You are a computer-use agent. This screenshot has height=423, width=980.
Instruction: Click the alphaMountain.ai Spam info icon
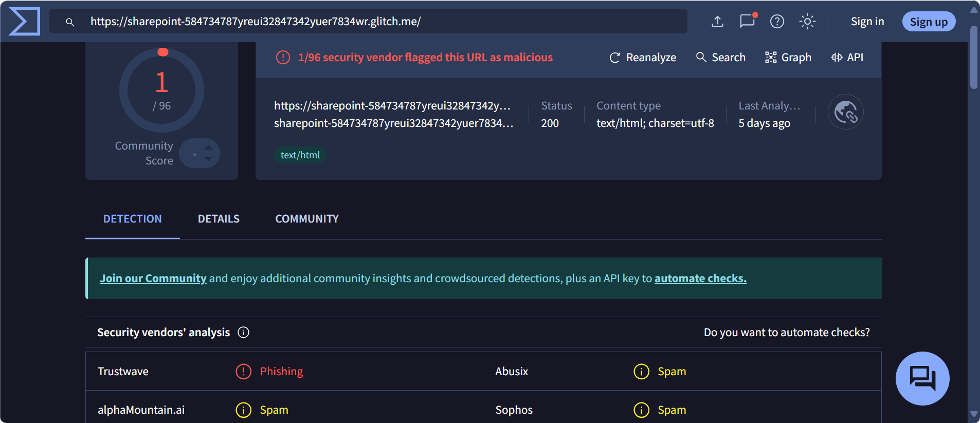coord(244,410)
